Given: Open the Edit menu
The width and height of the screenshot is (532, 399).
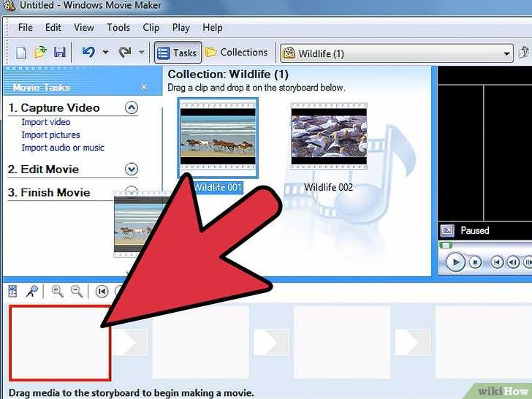Looking at the screenshot, I should click(53, 28).
